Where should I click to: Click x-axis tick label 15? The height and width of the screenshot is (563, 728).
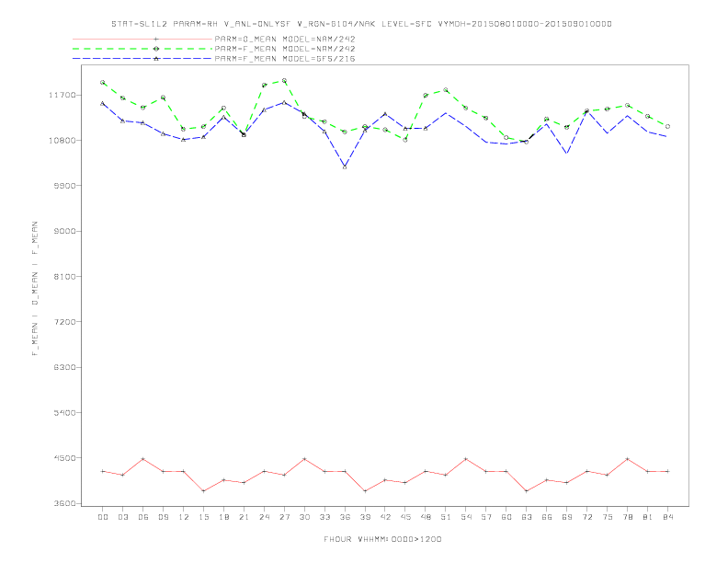pos(203,517)
